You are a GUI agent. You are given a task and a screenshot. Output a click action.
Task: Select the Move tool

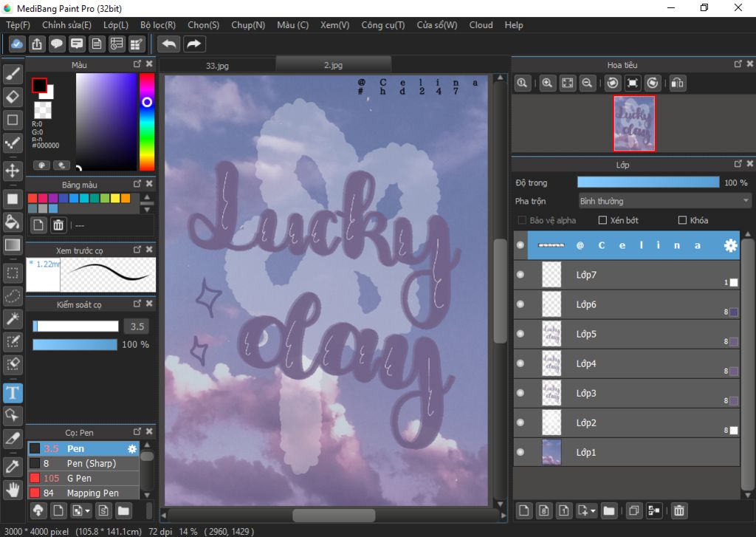[13, 171]
